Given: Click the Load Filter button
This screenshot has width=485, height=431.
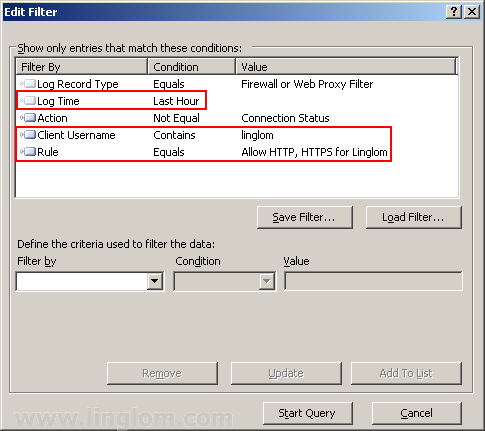Looking at the screenshot, I should (x=414, y=217).
